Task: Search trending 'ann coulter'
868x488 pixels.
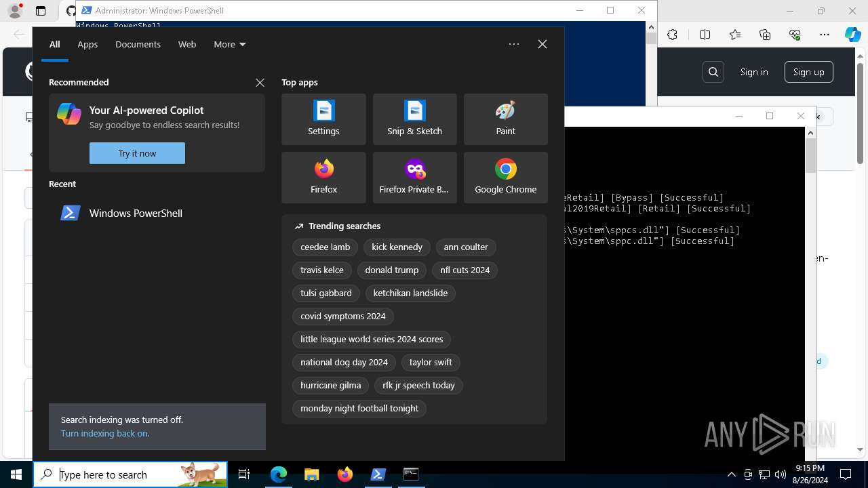Action: click(466, 247)
